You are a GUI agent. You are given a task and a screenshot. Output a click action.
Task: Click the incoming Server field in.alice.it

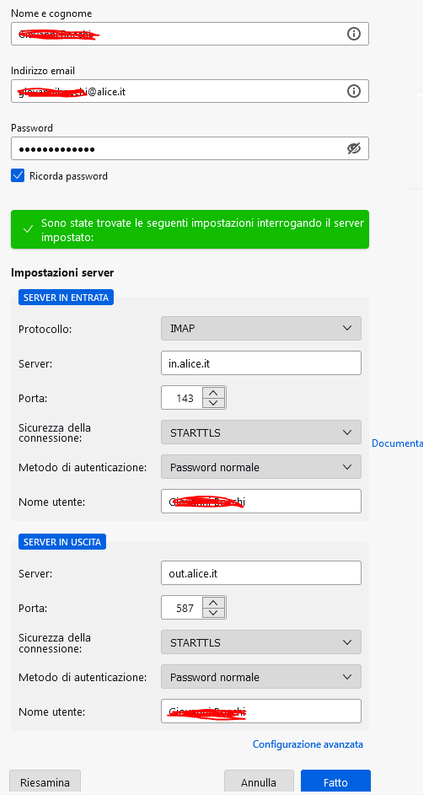pyautogui.click(x=261, y=363)
